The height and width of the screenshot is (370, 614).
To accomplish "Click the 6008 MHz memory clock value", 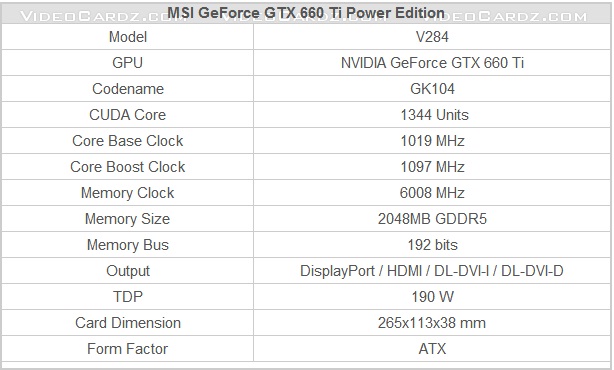I will [x=432, y=193].
